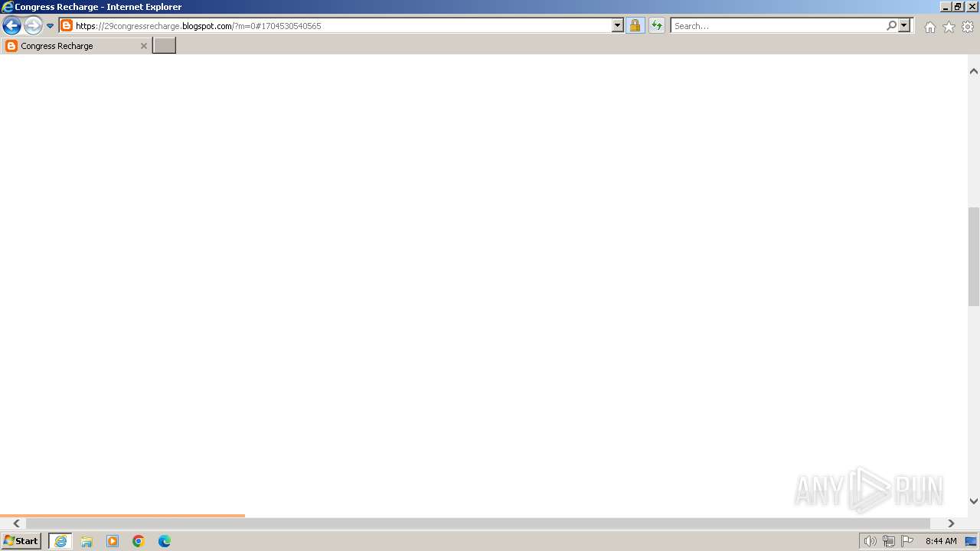
Task: Minimize the Internet Explorer window
Action: point(945,6)
